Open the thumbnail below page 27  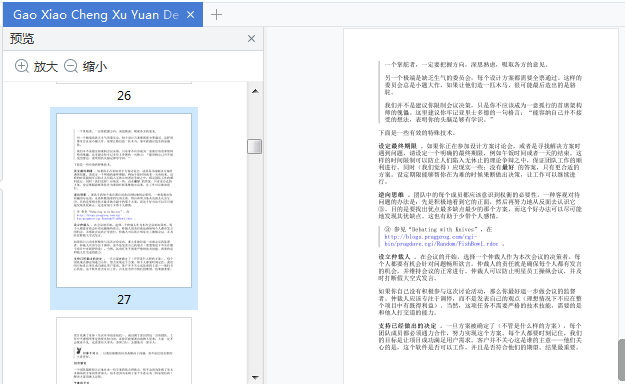(x=124, y=351)
